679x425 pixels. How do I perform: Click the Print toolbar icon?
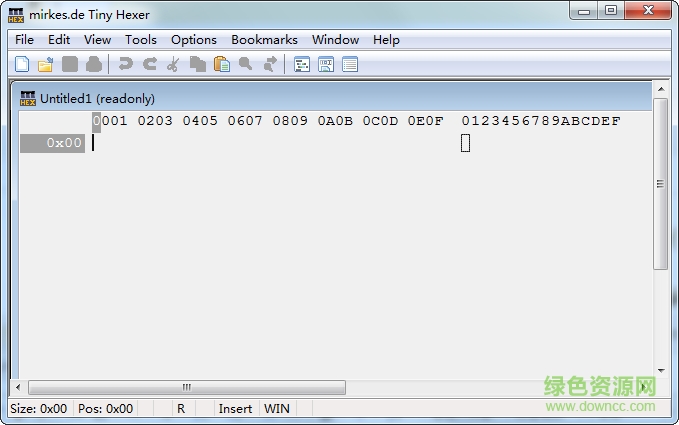(94, 64)
